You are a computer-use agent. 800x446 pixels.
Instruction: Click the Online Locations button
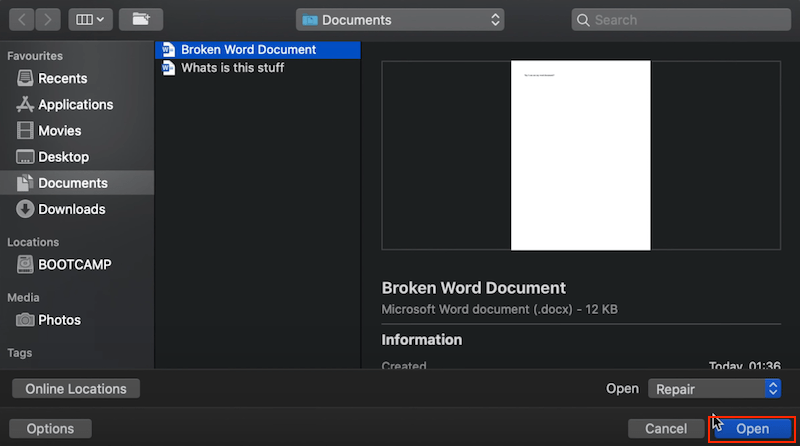coord(76,389)
